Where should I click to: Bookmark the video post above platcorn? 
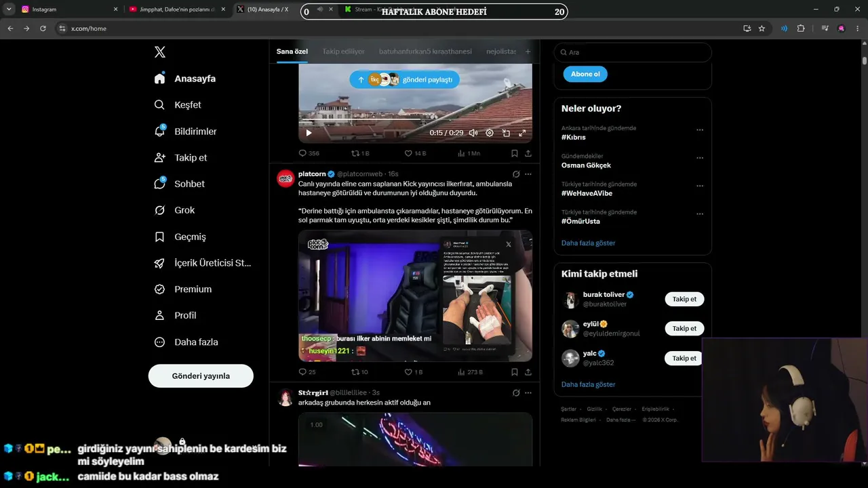(x=515, y=154)
